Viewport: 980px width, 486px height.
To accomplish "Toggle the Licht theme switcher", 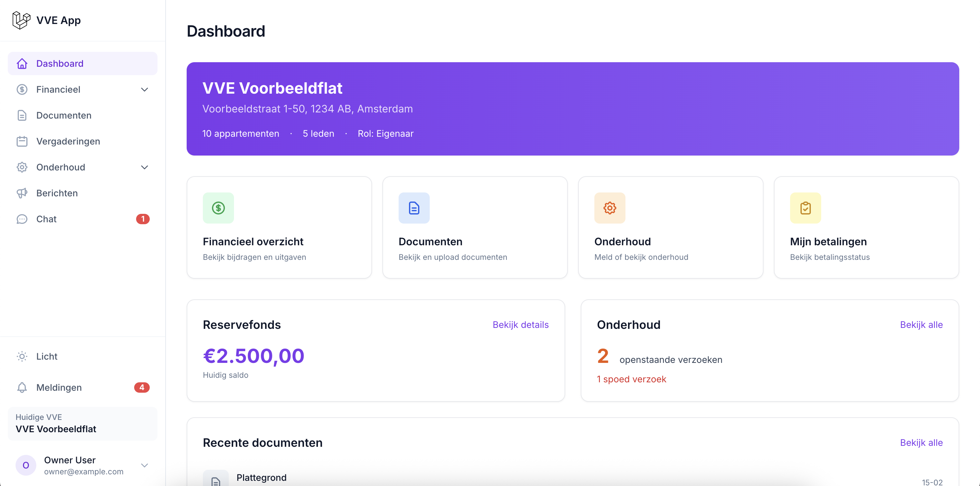I will (22, 356).
